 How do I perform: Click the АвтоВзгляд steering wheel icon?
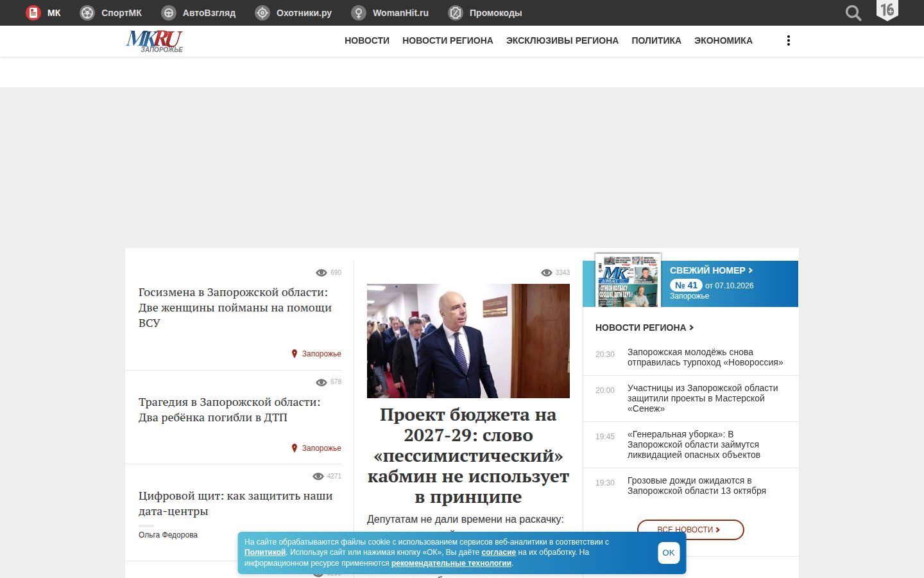coord(169,13)
